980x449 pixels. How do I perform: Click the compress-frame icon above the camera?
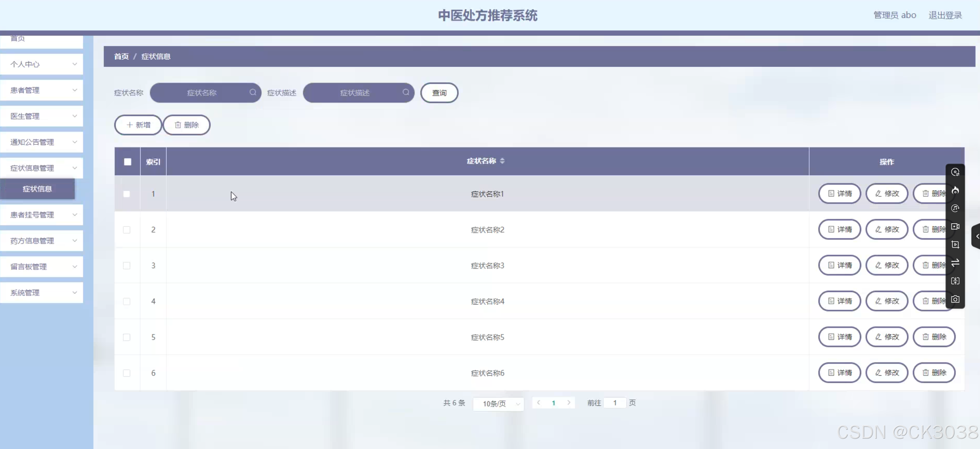pyautogui.click(x=955, y=281)
